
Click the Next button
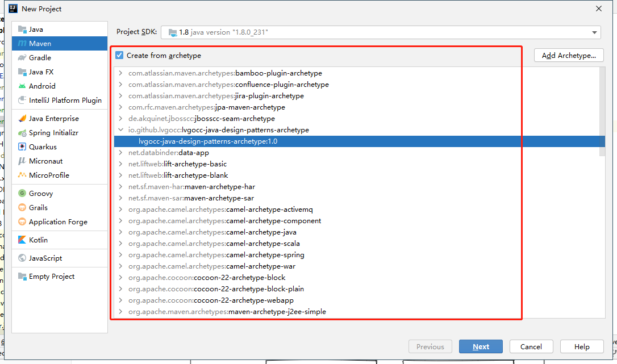click(481, 347)
